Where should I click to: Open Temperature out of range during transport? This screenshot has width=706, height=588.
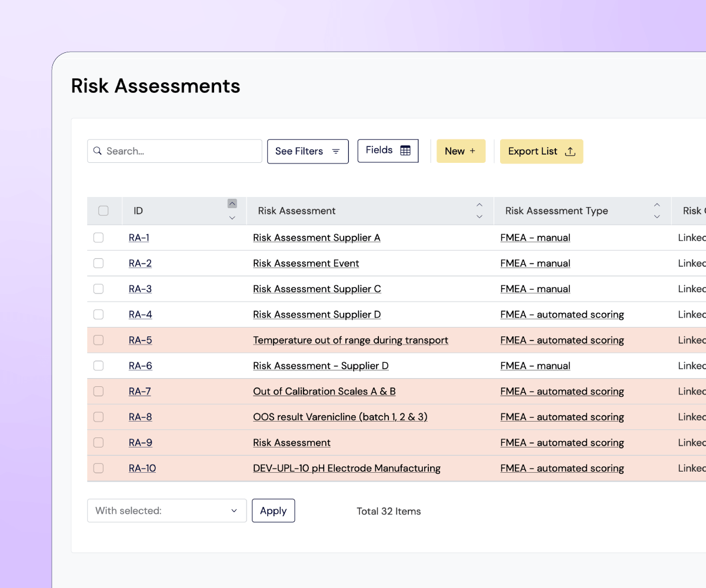click(x=351, y=340)
